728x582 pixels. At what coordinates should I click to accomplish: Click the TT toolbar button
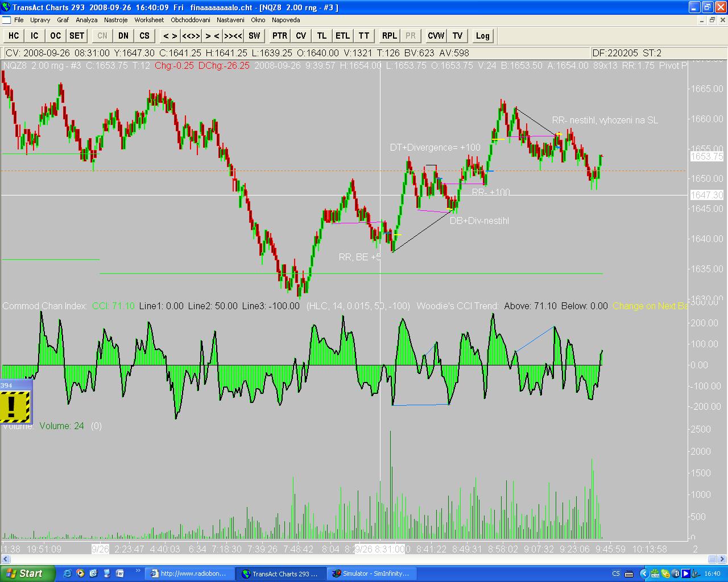(x=364, y=36)
